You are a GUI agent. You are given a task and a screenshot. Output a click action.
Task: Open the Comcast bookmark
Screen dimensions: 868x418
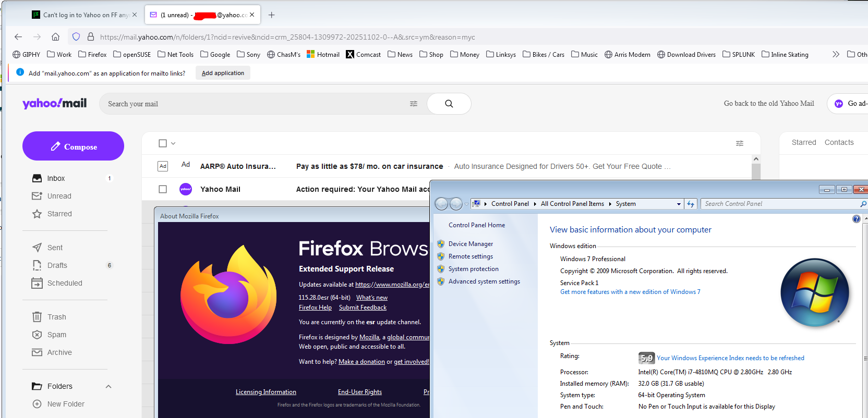click(363, 54)
